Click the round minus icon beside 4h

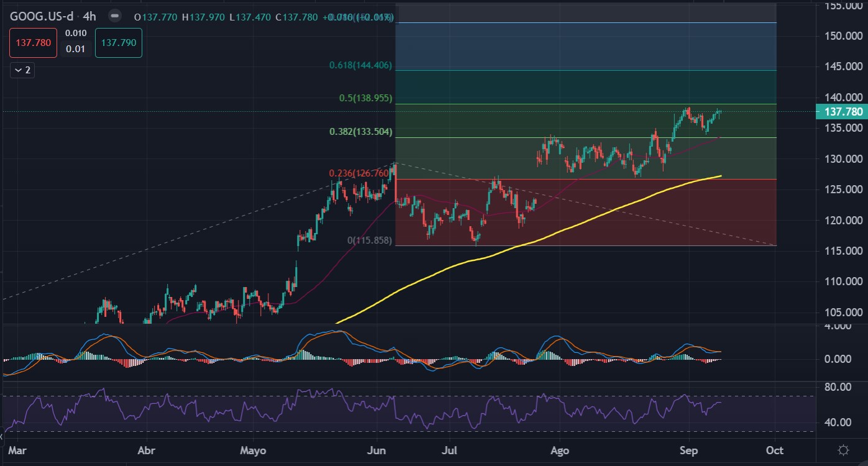114,17
